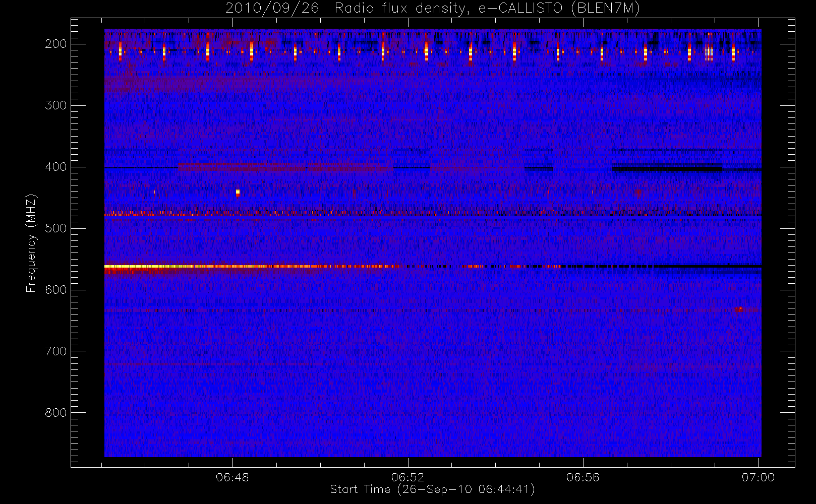Click the dark band at 400 MHz near 06:58
Image resolution: width=816 pixels, height=504 pixels.
(x=667, y=168)
